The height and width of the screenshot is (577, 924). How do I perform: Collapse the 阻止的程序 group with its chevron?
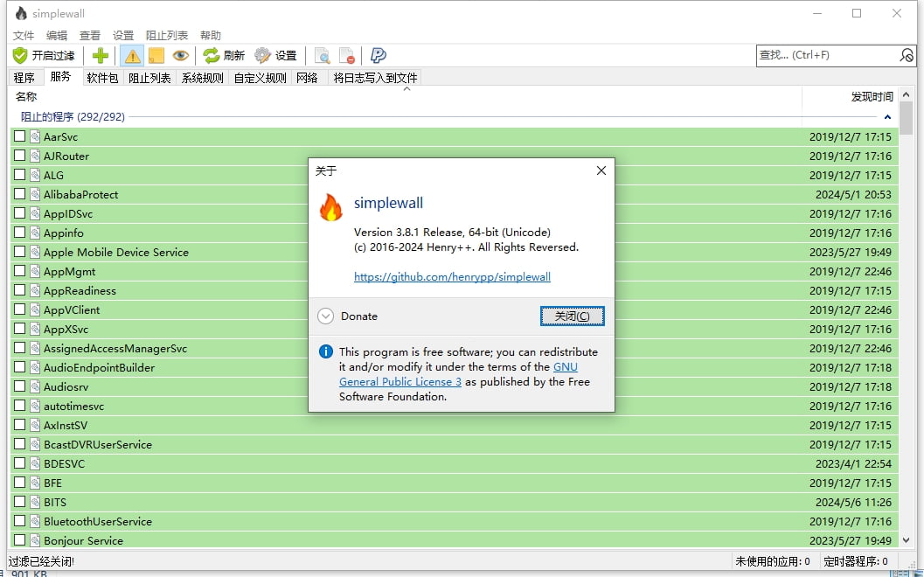click(887, 116)
